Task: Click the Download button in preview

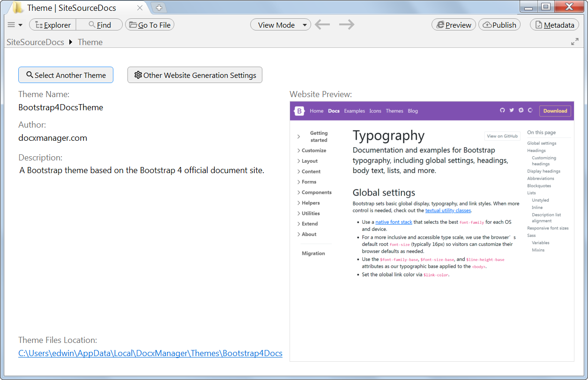Action: (555, 111)
